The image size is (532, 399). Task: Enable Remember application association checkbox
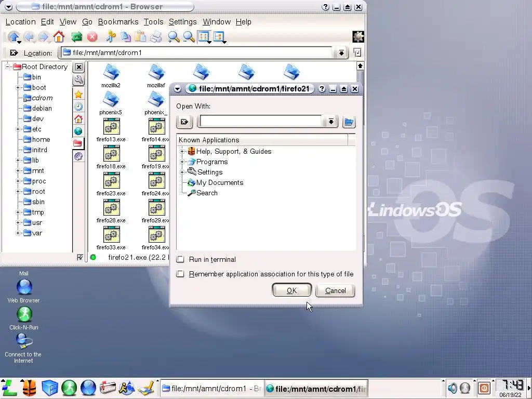pos(180,274)
